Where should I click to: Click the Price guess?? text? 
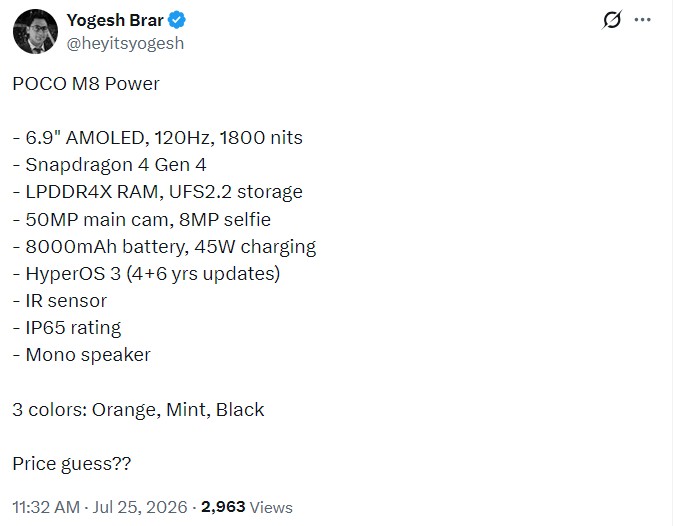pos(72,464)
